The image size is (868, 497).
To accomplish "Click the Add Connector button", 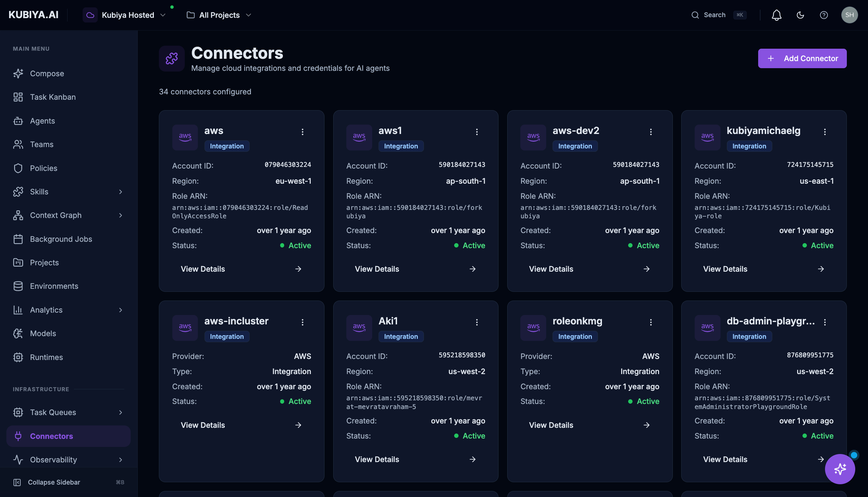I will point(802,58).
